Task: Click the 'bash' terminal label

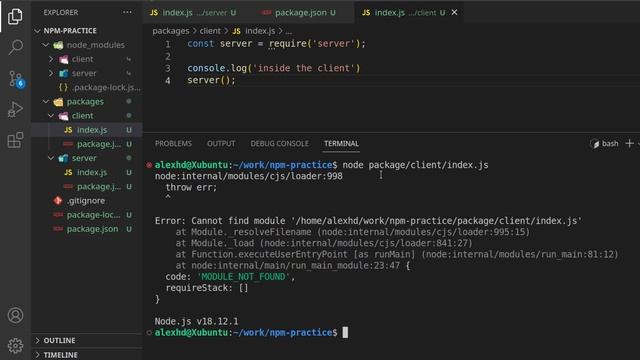Action: click(610, 144)
